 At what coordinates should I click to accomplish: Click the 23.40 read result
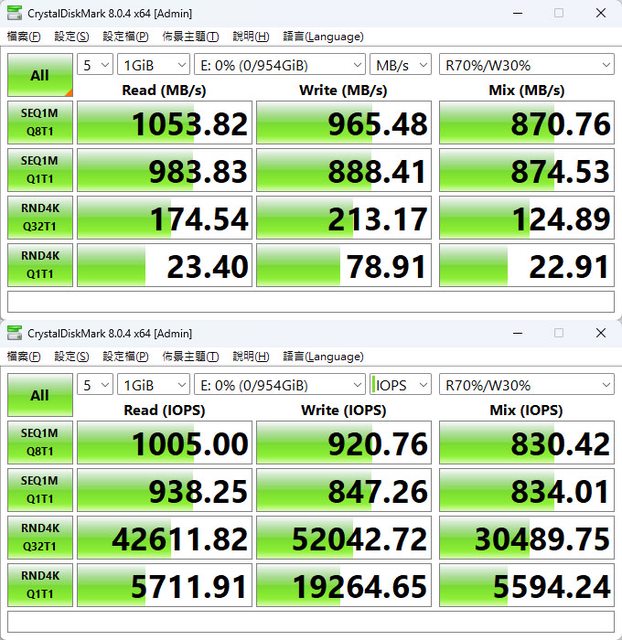coord(164,265)
